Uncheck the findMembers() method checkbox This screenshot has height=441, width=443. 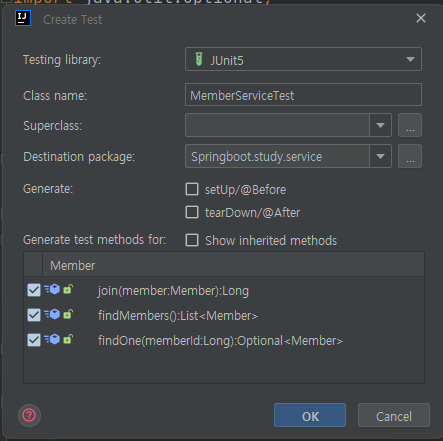tap(34, 315)
